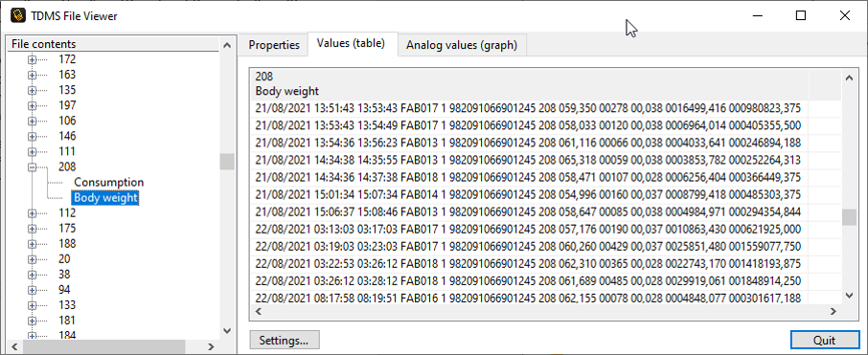The width and height of the screenshot is (868, 355).
Task: Select the Body weight channel
Action: [x=105, y=197]
